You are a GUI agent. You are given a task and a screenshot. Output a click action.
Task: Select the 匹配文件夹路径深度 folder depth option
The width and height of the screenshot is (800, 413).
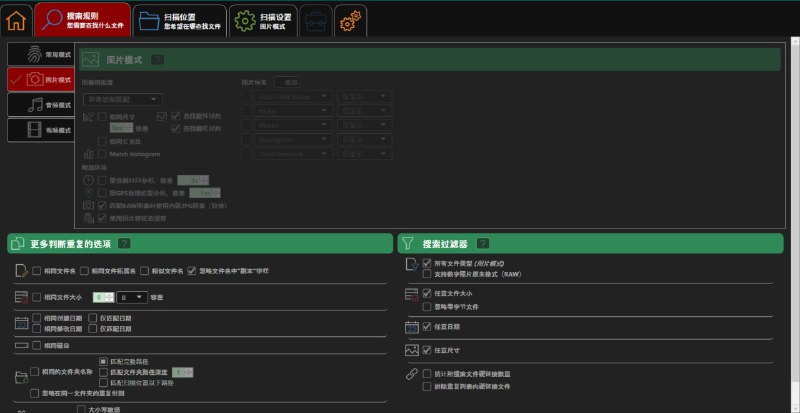click(104, 372)
